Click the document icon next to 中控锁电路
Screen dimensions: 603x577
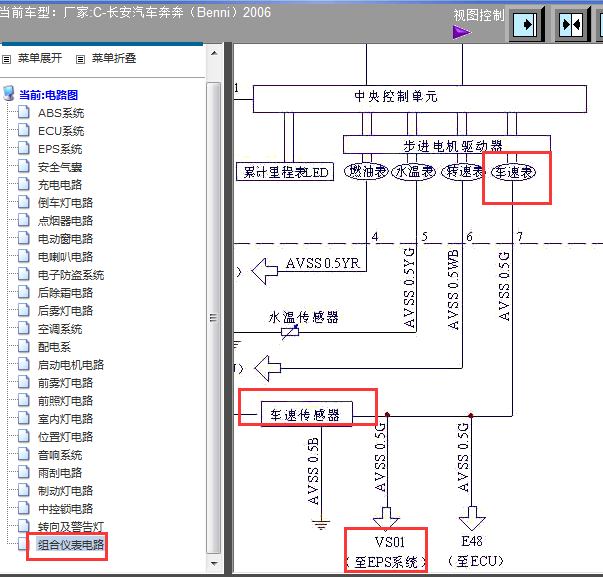click(x=24, y=508)
